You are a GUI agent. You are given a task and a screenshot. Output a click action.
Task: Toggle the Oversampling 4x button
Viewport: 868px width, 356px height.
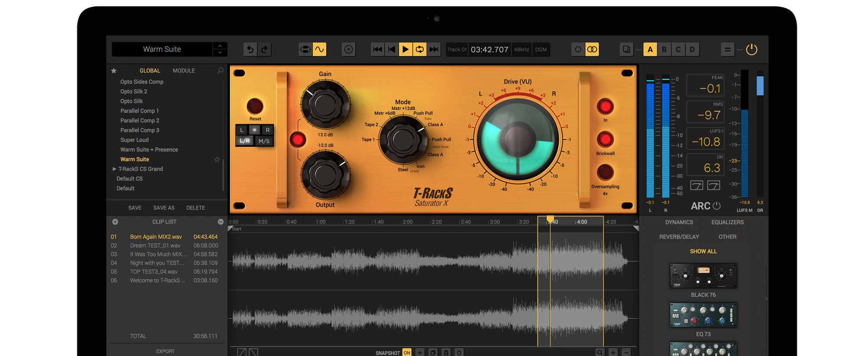coord(605,172)
